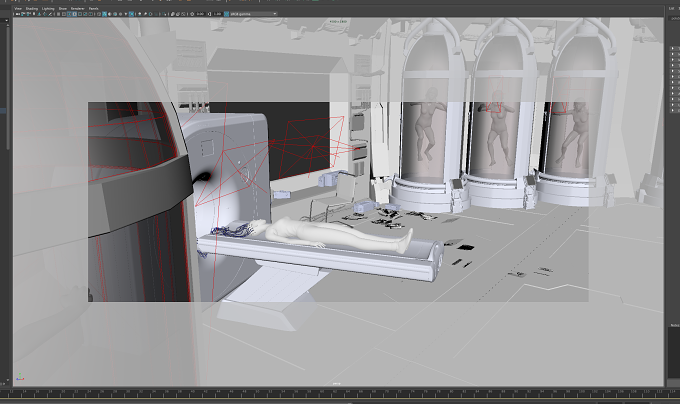Viewport: 680px width, 404px height.
Task: Click the Use Default Material icon
Action: (x=109, y=14)
